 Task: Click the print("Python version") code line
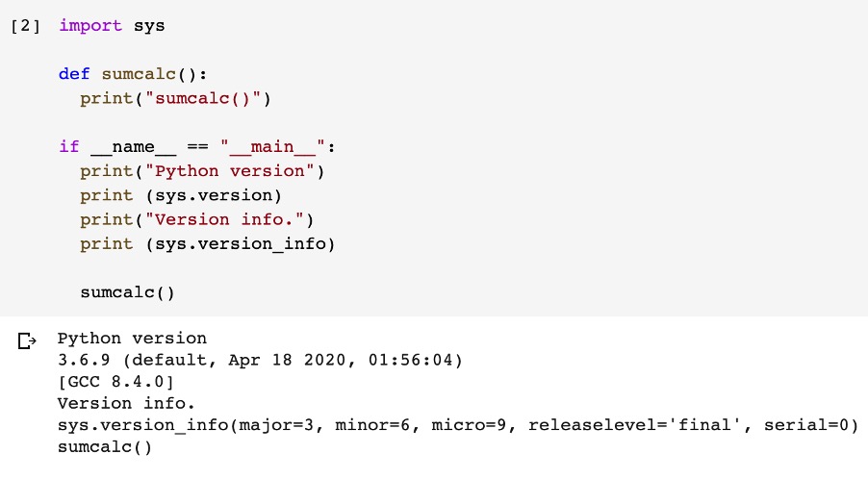[x=203, y=171]
